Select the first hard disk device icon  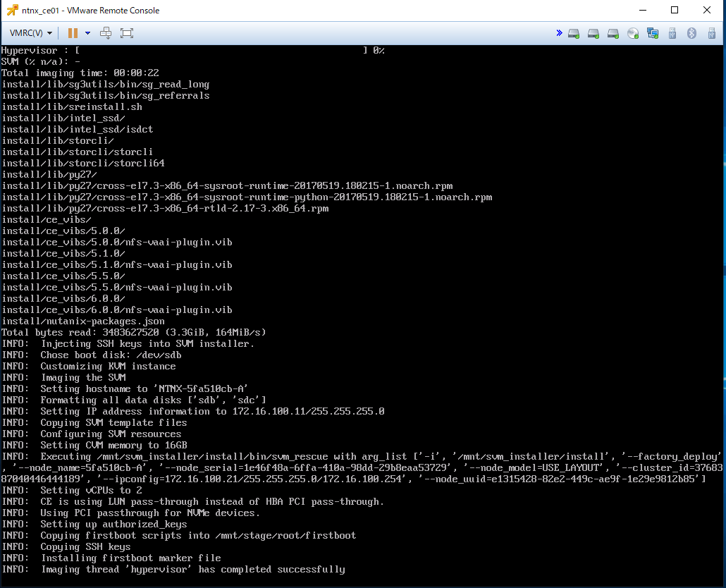click(x=574, y=33)
